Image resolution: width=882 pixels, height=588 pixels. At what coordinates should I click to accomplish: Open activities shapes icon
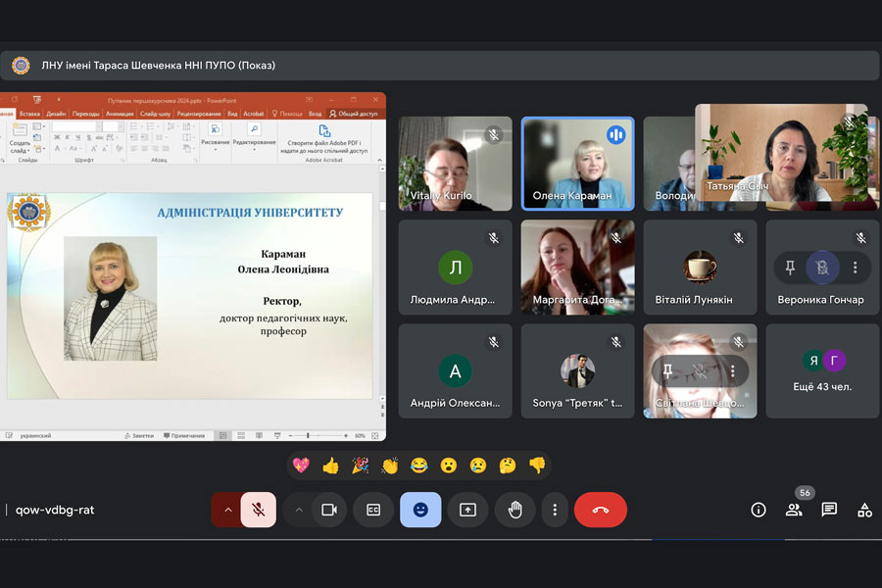pos(864,510)
